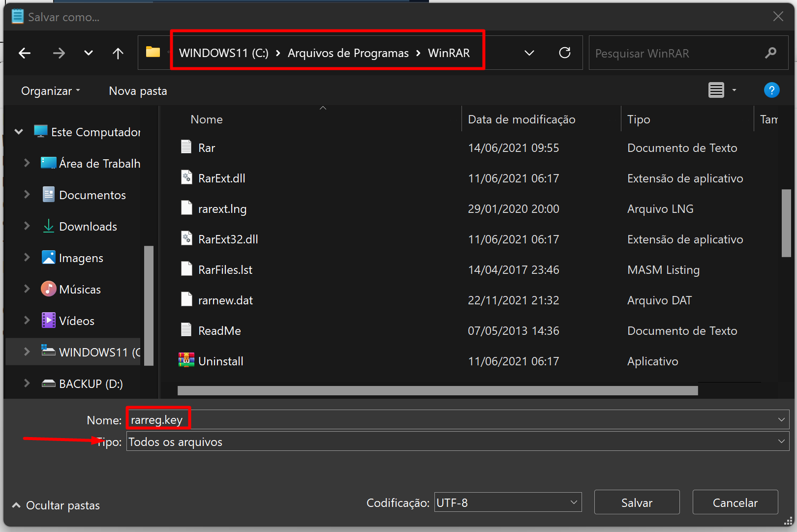
Task: Click the search magnifier icon
Action: [771, 53]
